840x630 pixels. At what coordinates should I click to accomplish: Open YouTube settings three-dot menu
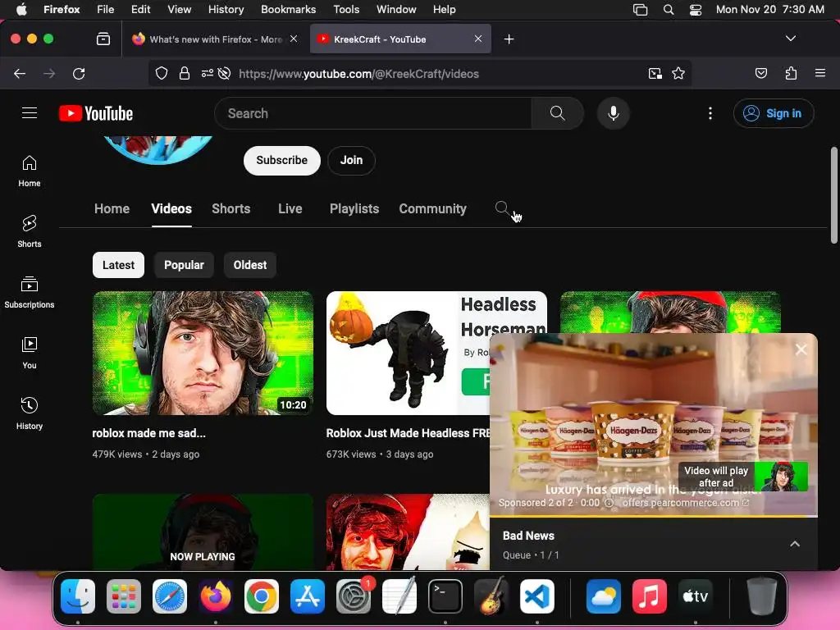click(710, 113)
